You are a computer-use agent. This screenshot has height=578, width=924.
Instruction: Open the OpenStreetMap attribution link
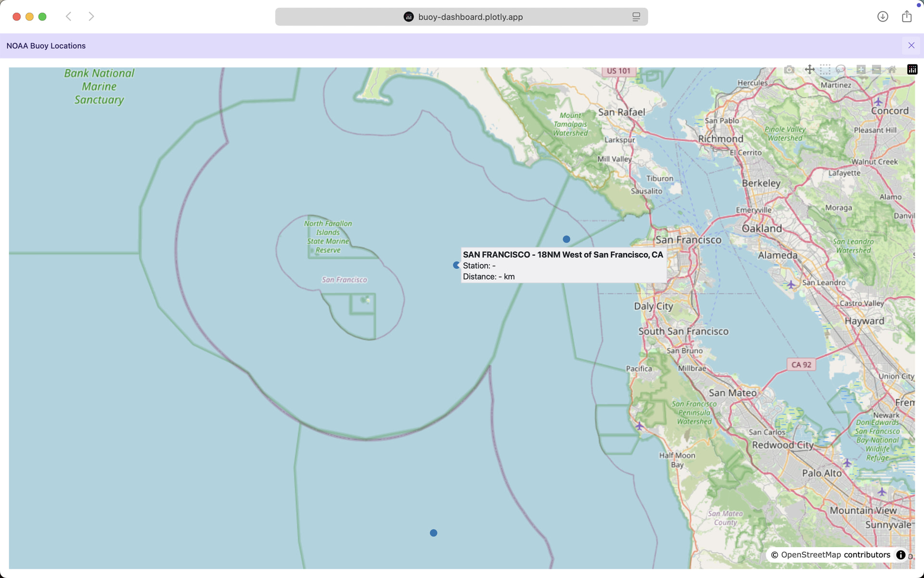tap(811, 555)
